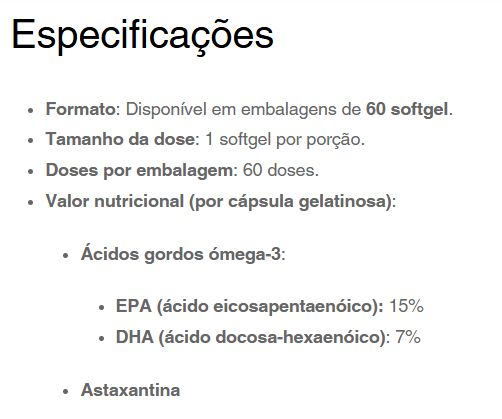Click bullet before EPA entry
This screenshot has width=502, height=419.
pyautogui.click(x=101, y=307)
